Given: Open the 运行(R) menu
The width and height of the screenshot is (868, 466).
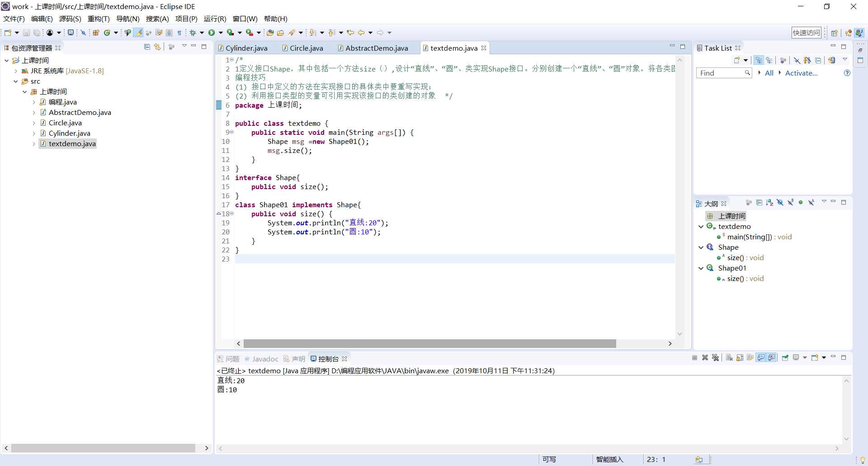Looking at the screenshot, I should pos(215,19).
